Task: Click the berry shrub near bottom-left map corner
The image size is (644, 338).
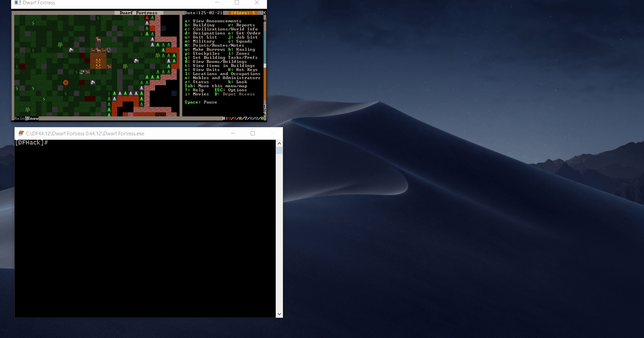Action: click(28, 110)
